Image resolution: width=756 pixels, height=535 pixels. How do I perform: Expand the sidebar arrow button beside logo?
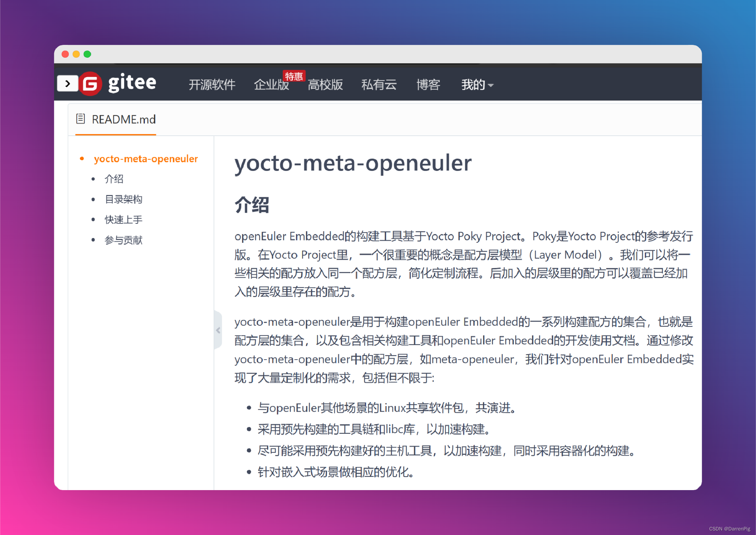(x=67, y=84)
